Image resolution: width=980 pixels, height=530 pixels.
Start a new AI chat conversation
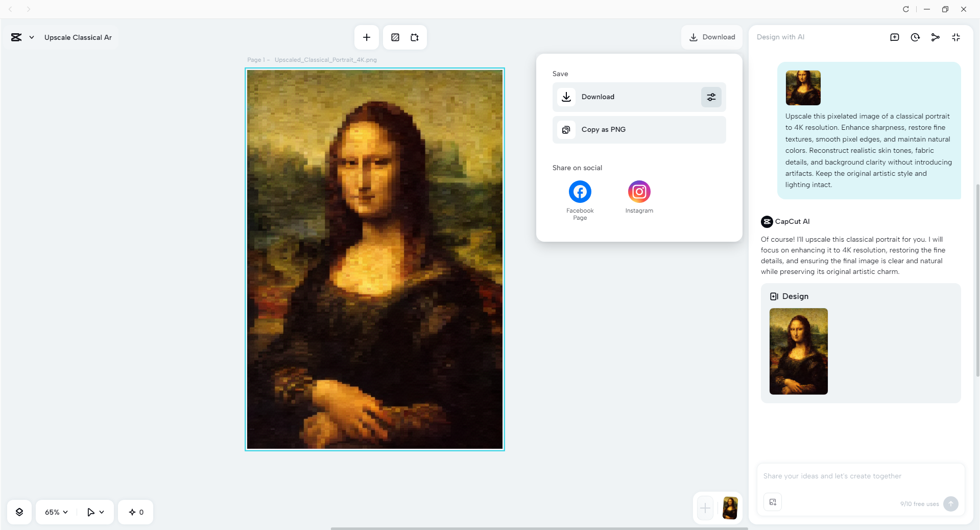pyautogui.click(x=895, y=37)
